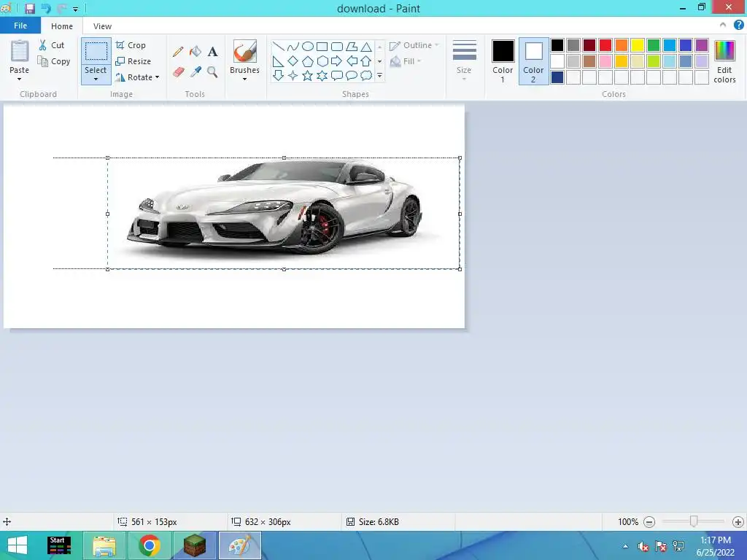747x560 pixels.
Task: Open the Resize dialog
Action: (x=133, y=61)
